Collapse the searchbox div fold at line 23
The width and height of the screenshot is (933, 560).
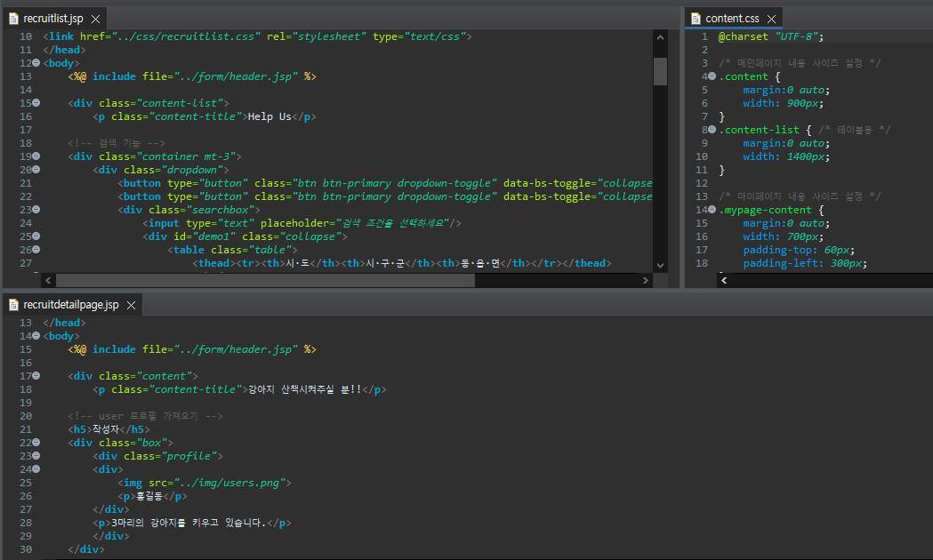pyautogui.click(x=36, y=209)
